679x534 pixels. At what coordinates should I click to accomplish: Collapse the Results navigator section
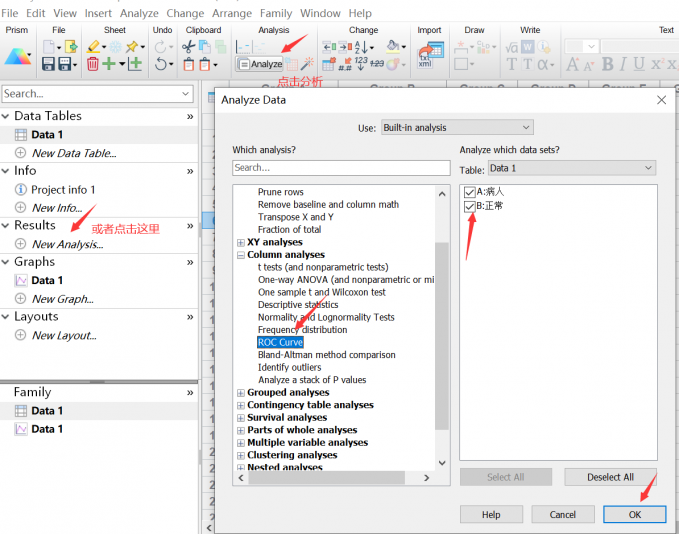point(5,226)
